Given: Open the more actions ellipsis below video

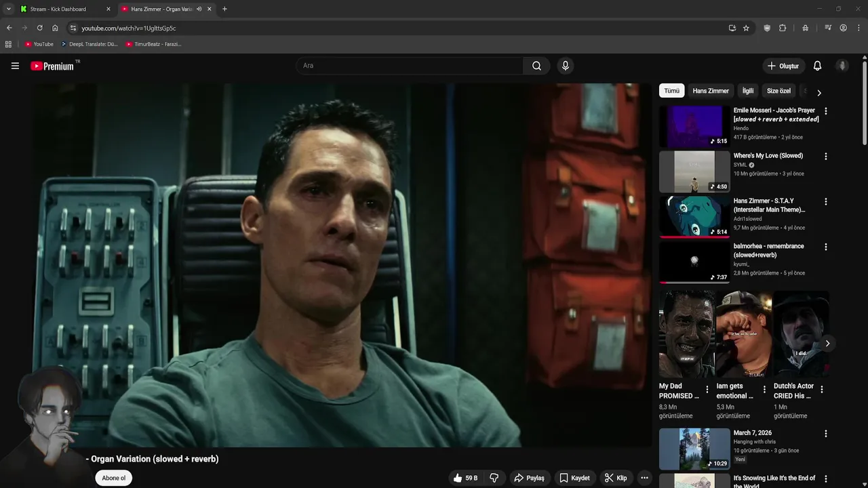Looking at the screenshot, I should coord(644,478).
